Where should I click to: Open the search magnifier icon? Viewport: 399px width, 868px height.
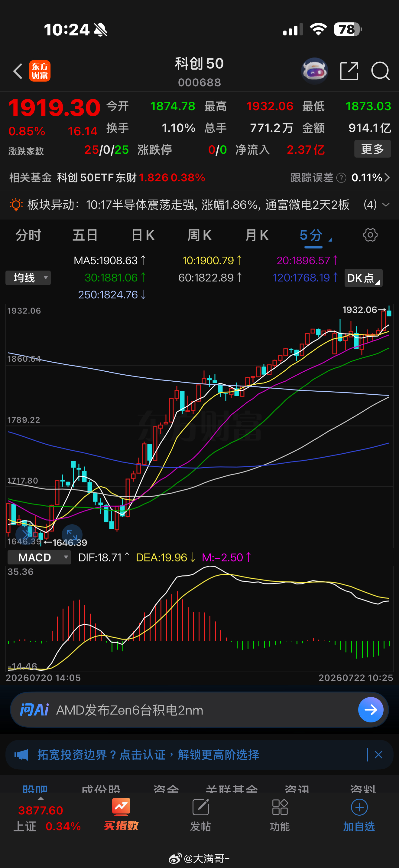381,71
